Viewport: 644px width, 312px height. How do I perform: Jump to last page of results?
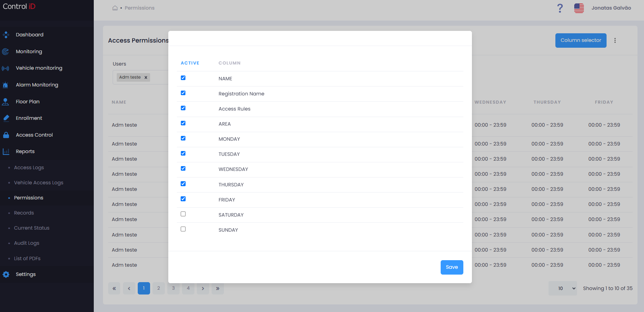[218, 288]
